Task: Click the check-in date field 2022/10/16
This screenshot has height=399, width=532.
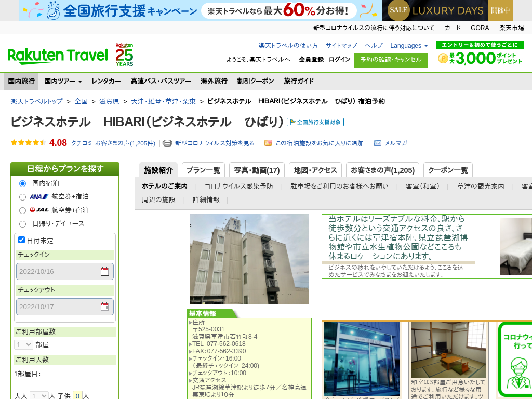Action: click(x=65, y=271)
